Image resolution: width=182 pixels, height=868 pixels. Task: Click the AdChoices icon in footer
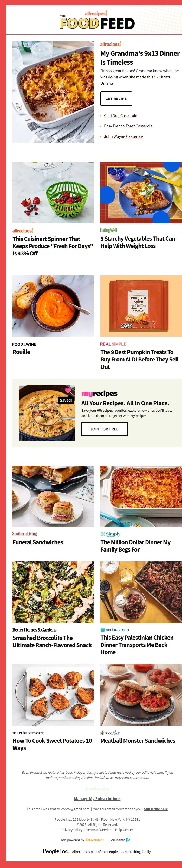point(128,840)
